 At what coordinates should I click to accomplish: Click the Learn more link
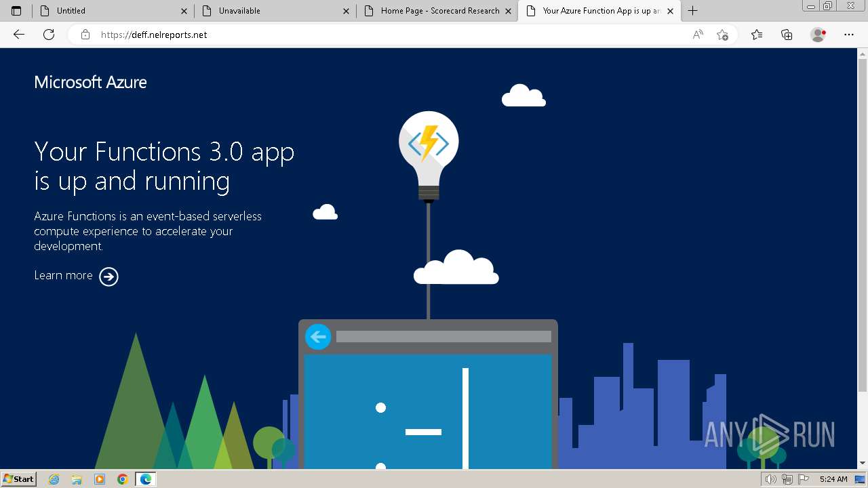[63, 275]
